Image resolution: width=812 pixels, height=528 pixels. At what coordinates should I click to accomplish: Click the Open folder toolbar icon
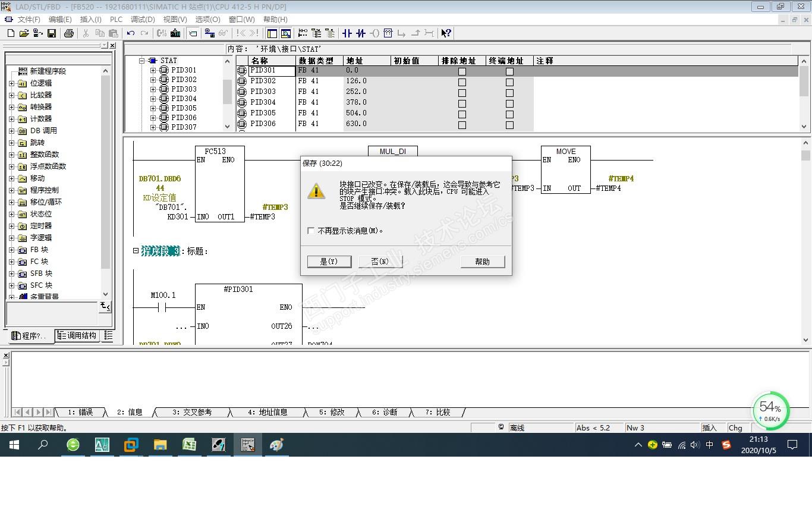[24, 33]
